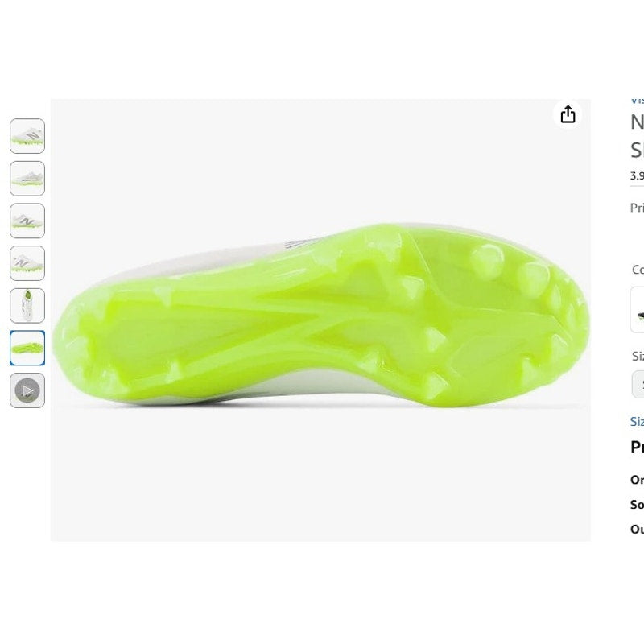The image size is (644, 644).
Task: Choose the dark color swatch option
Action: coord(638,310)
